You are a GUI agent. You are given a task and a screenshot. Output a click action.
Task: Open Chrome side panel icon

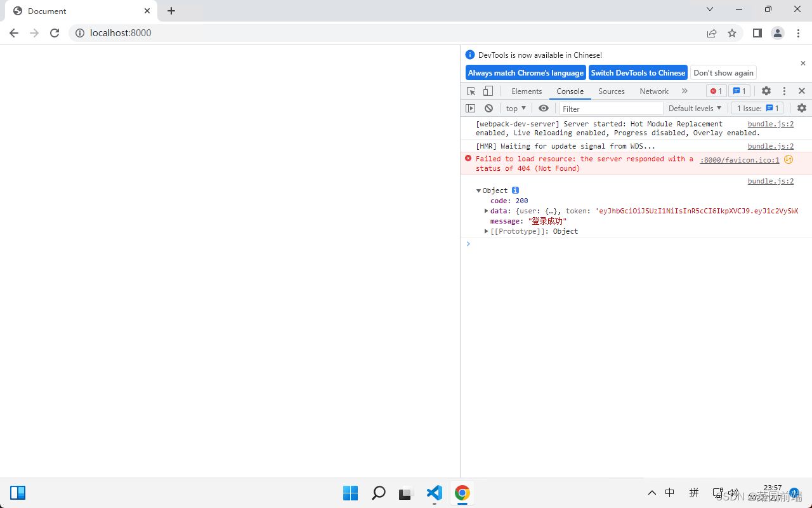tap(757, 33)
